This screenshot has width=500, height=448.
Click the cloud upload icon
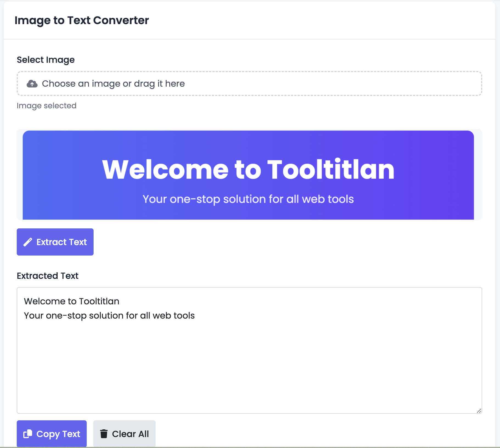[x=32, y=84]
